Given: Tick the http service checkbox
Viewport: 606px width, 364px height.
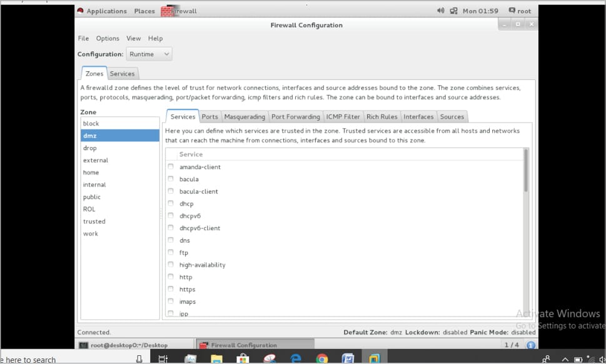Looking at the screenshot, I should click(171, 277).
